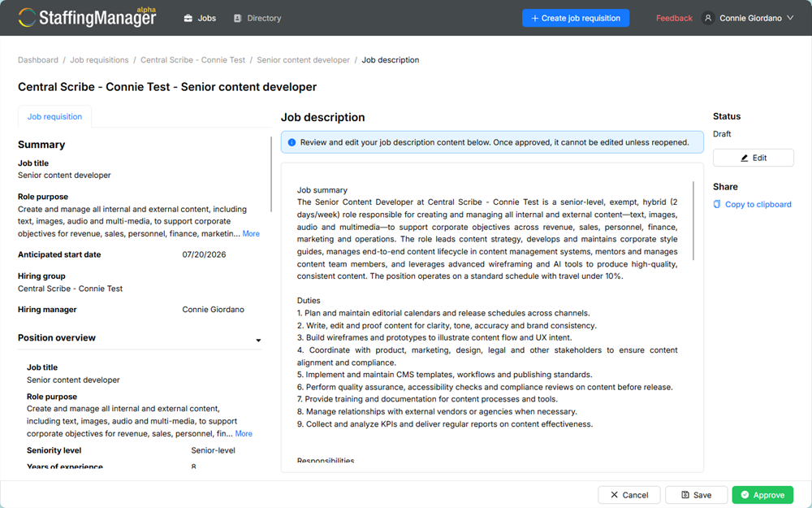Viewport: 812px width, 508px height.
Task: Navigate to Job requisitions breadcrumb
Action: 99,60
